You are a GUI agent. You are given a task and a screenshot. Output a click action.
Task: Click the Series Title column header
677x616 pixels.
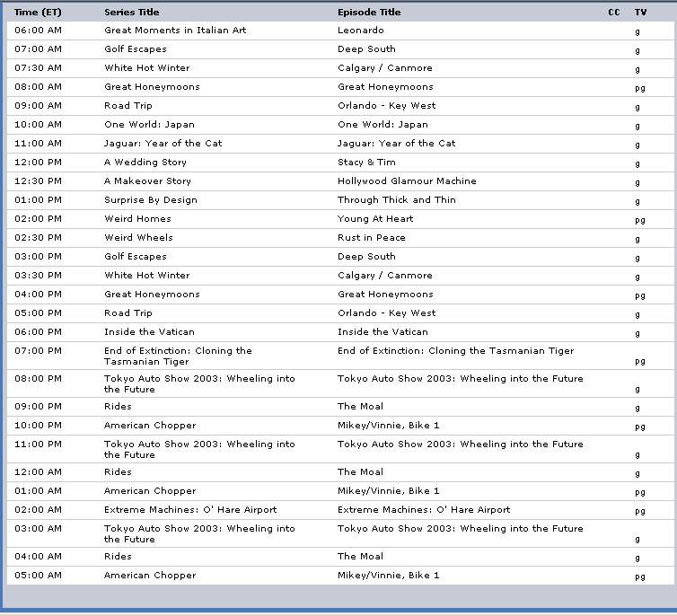[x=132, y=12]
